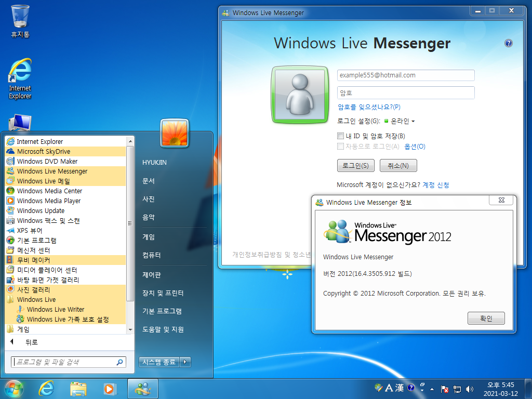Focus the email address field
The width and height of the screenshot is (532, 399).
point(406,75)
